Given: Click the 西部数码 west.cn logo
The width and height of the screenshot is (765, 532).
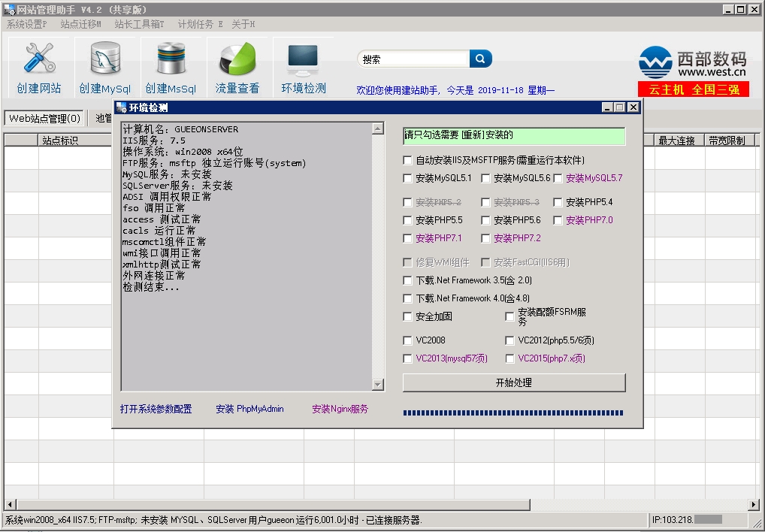Looking at the screenshot, I should (692, 63).
